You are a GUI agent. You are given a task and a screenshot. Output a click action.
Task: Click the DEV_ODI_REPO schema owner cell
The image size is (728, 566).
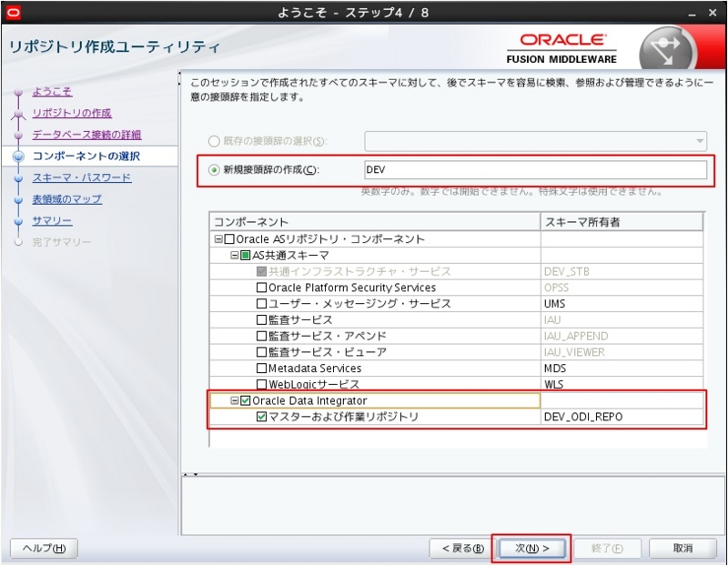pyautogui.click(x=622, y=417)
